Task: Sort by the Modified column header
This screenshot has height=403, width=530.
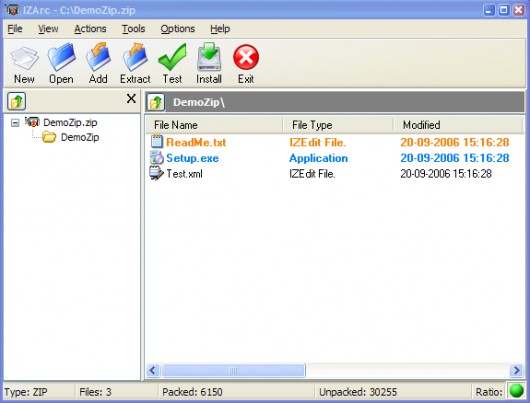Action: (x=458, y=125)
